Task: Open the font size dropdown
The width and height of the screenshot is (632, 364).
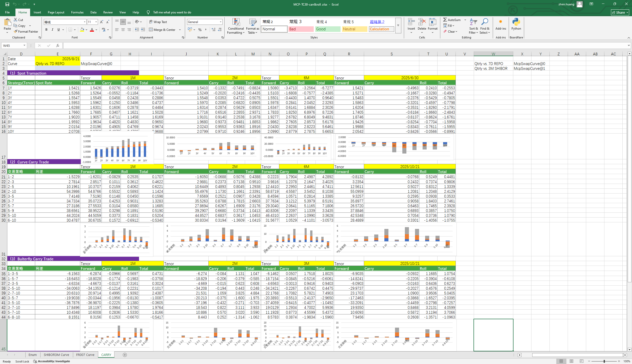Action: pyautogui.click(x=96, y=22)
